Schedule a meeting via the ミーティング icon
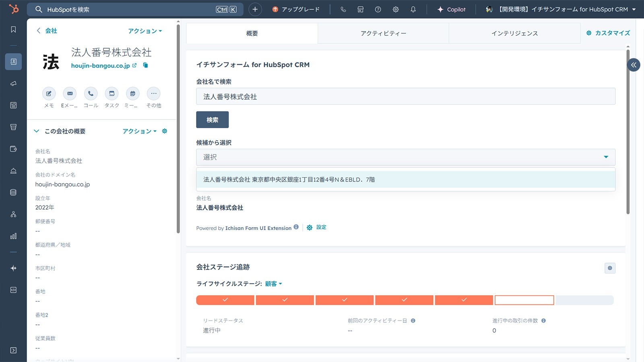644x362 pixels. tap(132, 94)
